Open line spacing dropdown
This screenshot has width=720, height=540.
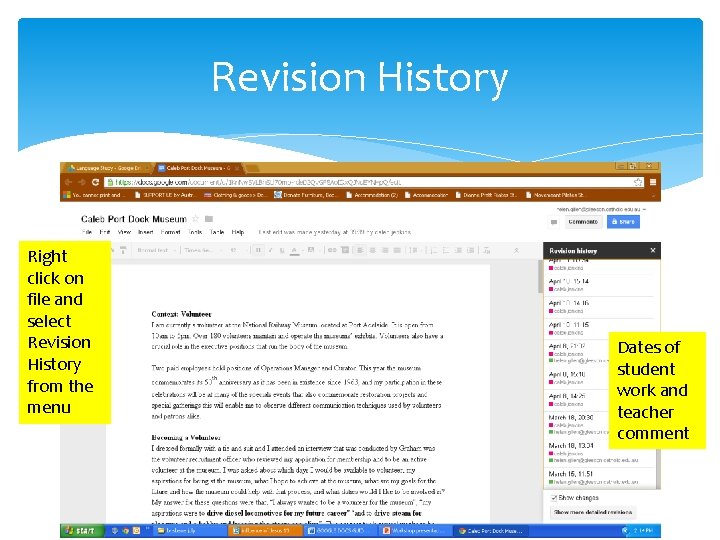[414, 250]
